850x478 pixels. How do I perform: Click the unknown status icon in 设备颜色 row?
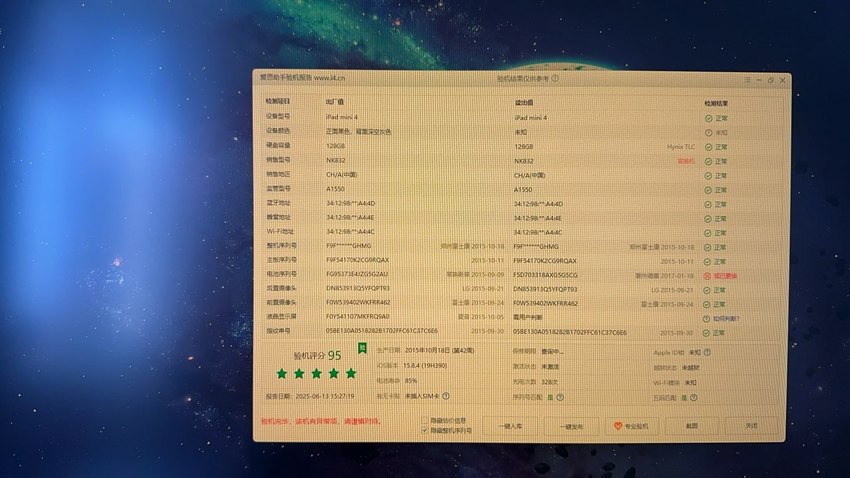coord(709,132)
